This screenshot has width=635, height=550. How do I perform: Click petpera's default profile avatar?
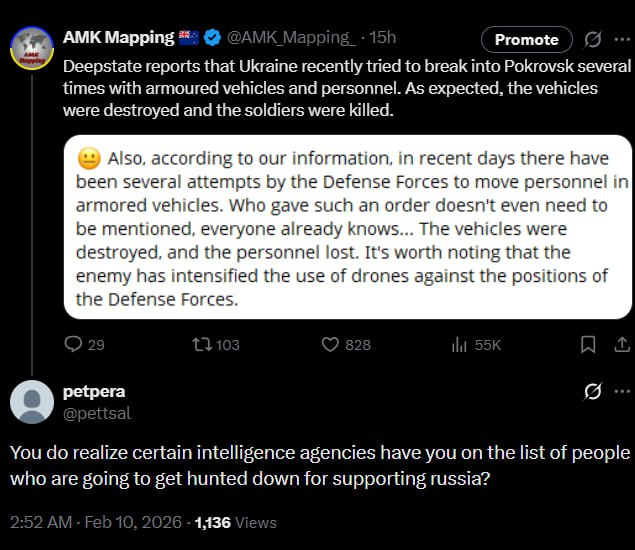coord(31,401)
